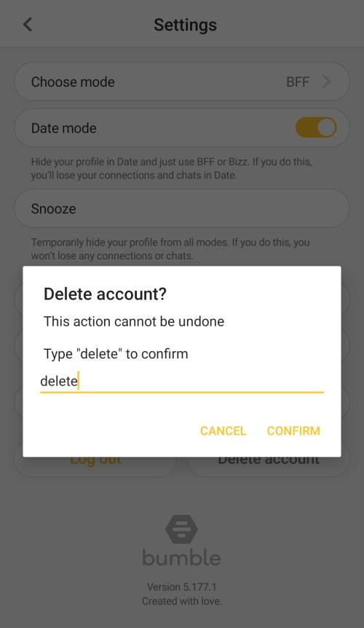The image size is (364, 628).
Task: Click the Type "delete" to confirm label
Action: [x=116, y=354]
